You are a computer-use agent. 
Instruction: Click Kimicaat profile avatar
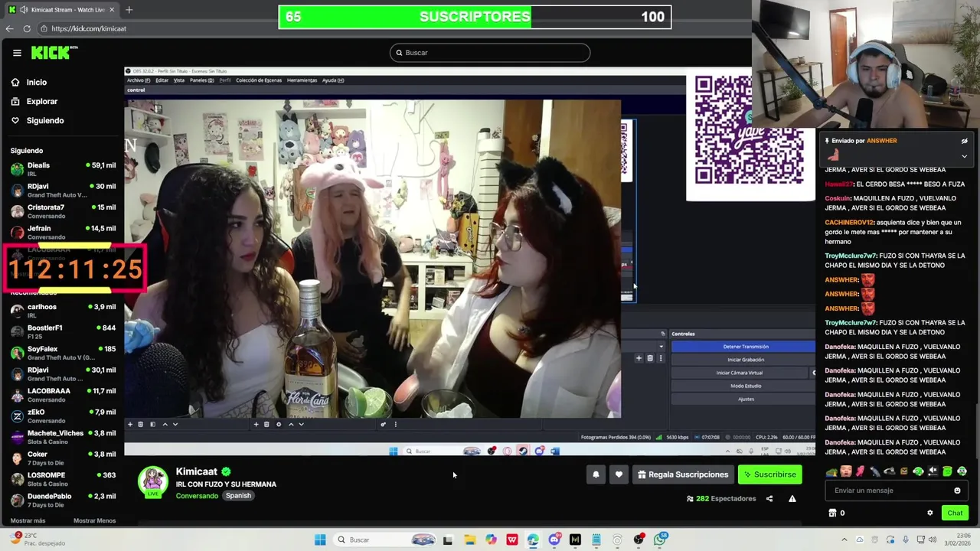point(152,481)
